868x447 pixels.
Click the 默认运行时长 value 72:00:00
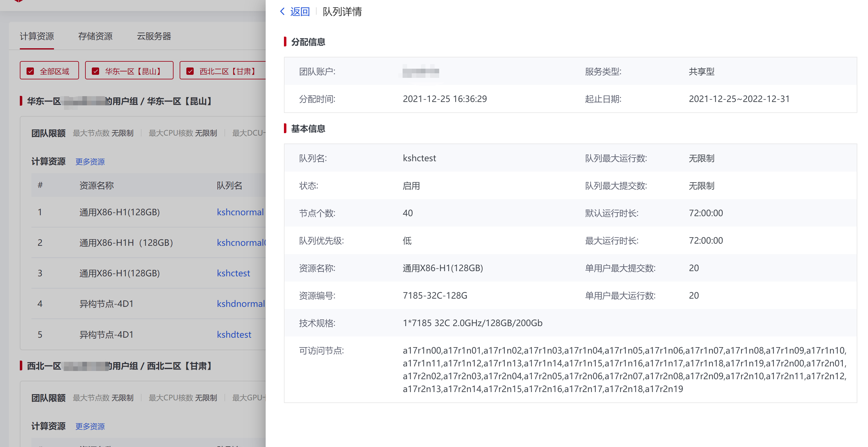coord(706,213)
